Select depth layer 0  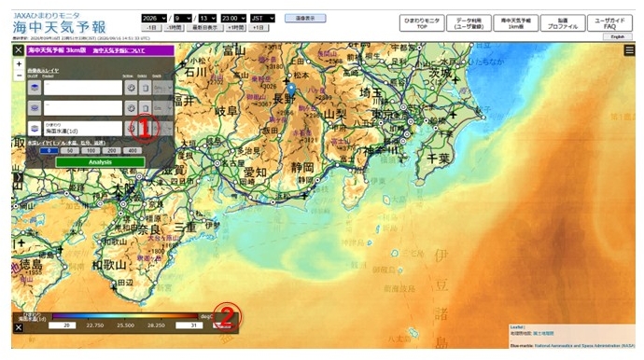(49, 151)
